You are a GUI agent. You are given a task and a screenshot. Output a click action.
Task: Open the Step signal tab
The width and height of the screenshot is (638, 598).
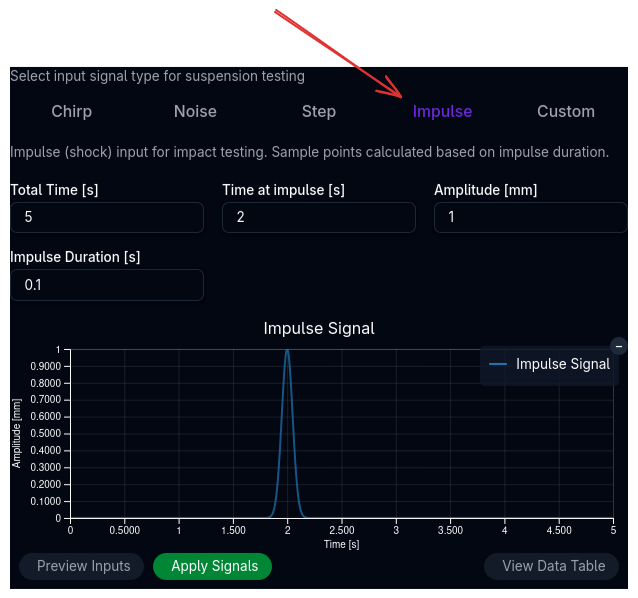click(x=319, y=111)
